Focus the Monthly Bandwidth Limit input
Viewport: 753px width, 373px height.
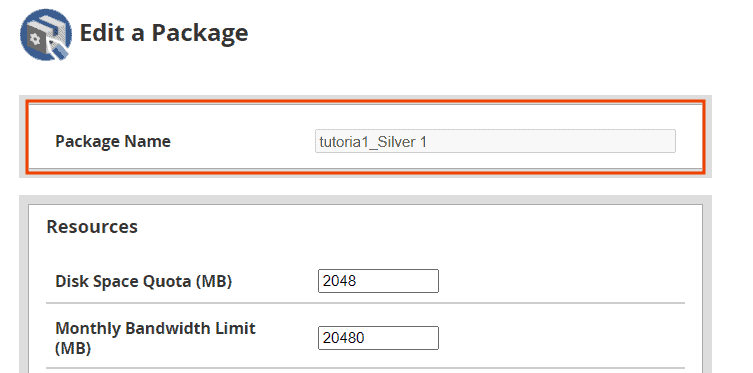tap(378, 338)
